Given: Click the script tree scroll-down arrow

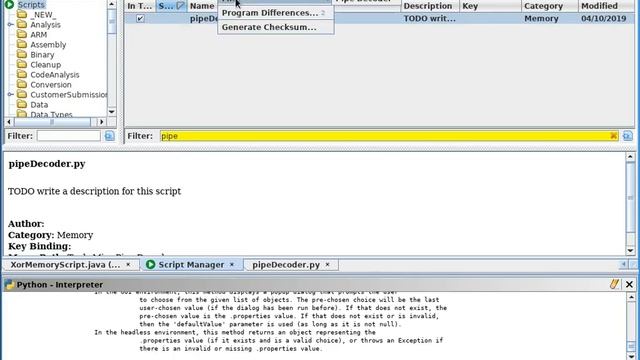Looking at the screenshot, I should (x=112, y=112).
